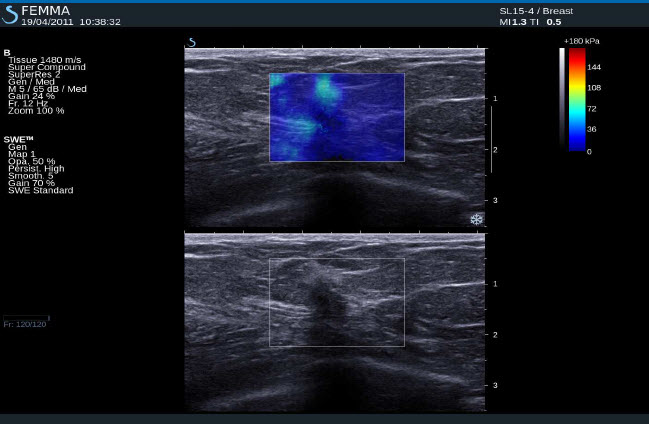Click the blue elastography color box overlay
This screenshot has height=424, width=649.
[336, 117]
